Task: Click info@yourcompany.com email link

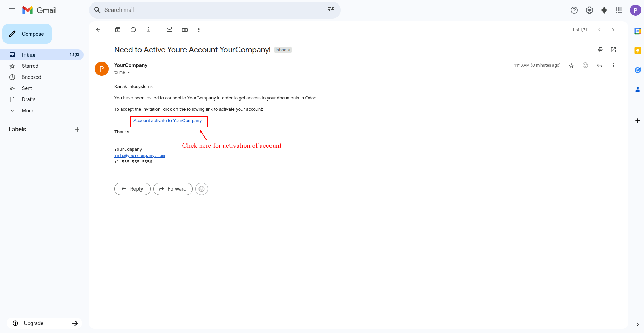Action: [139, 156]
